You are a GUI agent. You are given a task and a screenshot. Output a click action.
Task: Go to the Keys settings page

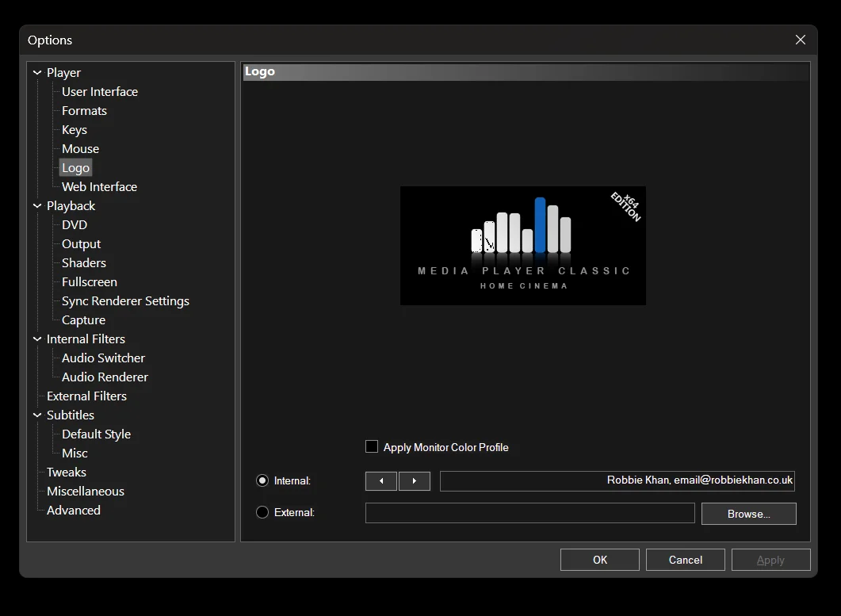pyautogui.click(x=74, y=130)
